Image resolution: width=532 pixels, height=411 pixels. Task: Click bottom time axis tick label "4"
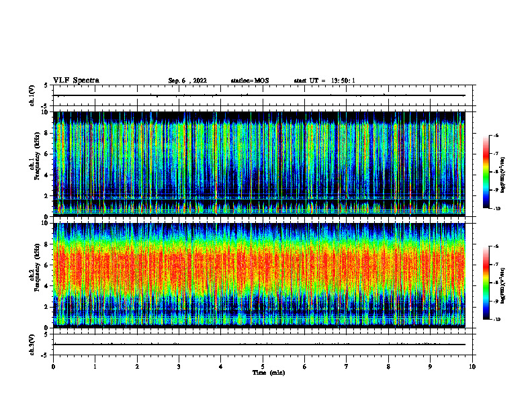click(x=221, y=367)
